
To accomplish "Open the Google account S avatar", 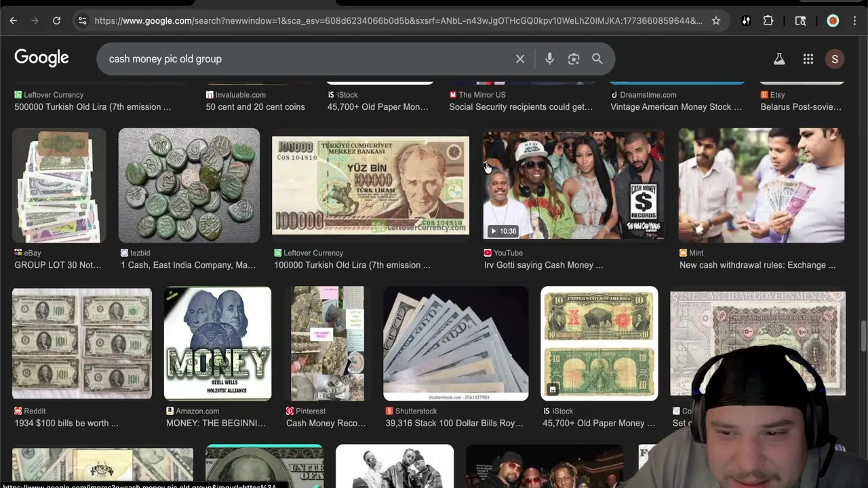I will [835, 59].
